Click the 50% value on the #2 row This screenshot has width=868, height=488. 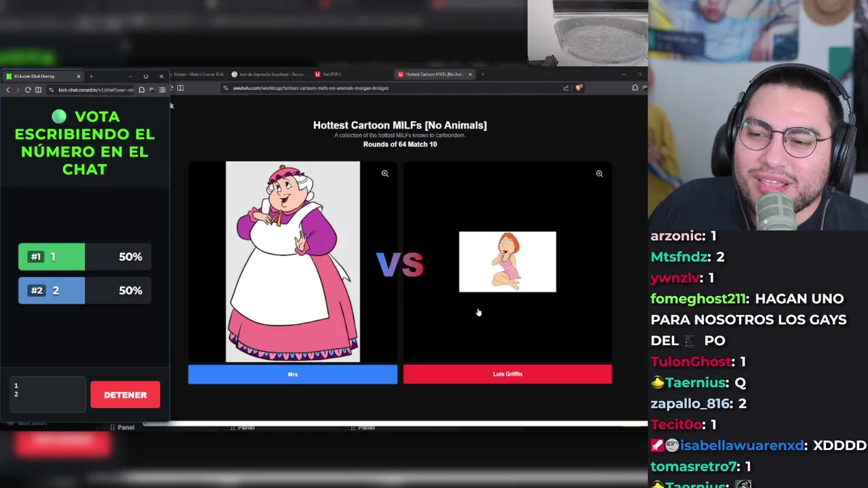(130, 291)
